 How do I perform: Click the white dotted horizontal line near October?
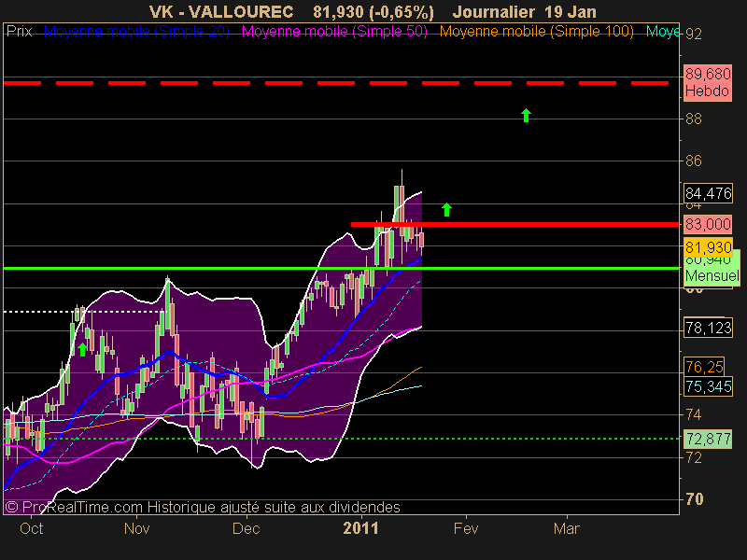(x=84, y=312)
